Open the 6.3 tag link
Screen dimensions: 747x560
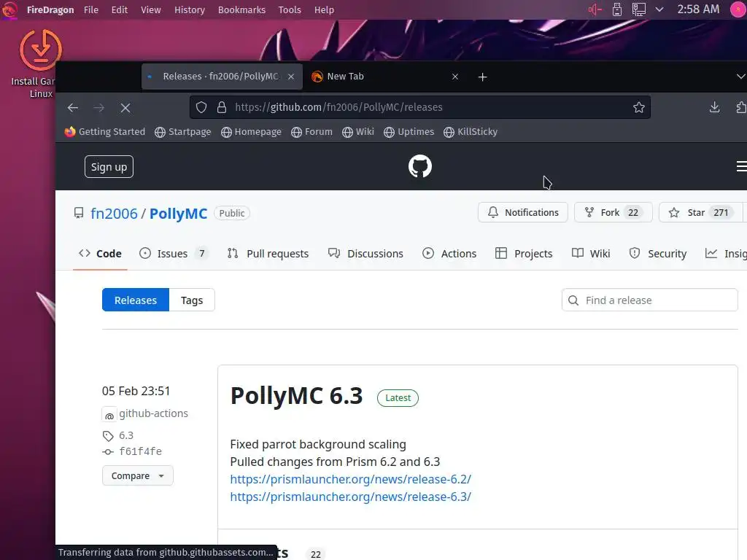point(126,435)
